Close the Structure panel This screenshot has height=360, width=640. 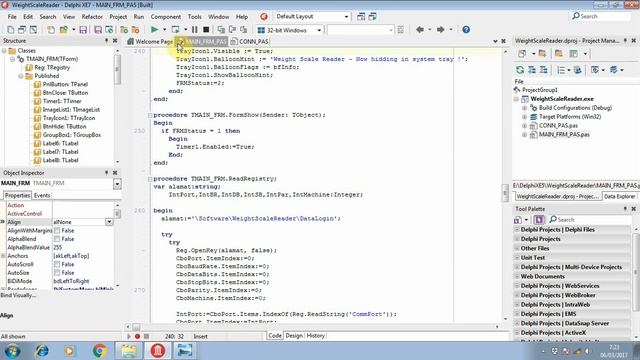[115, 41]
